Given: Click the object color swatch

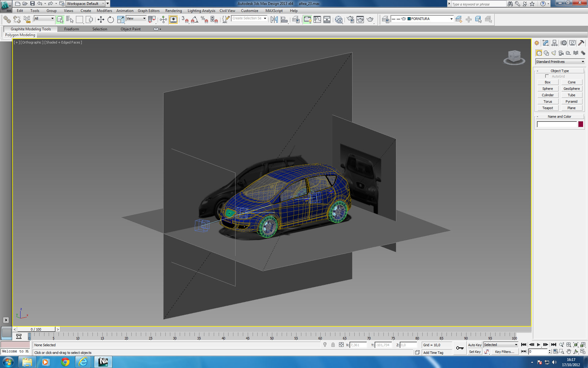Looking at the screenshot, I should pos(580,124).
